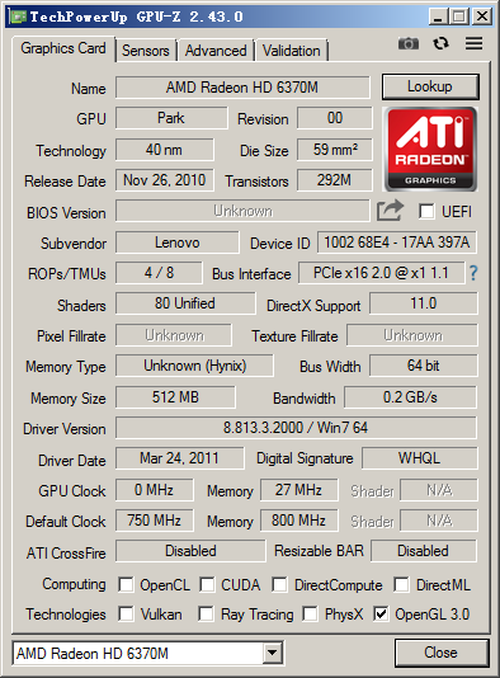
Task: Click the Default Clock value 750 MHz
Action: pos(154,520)
